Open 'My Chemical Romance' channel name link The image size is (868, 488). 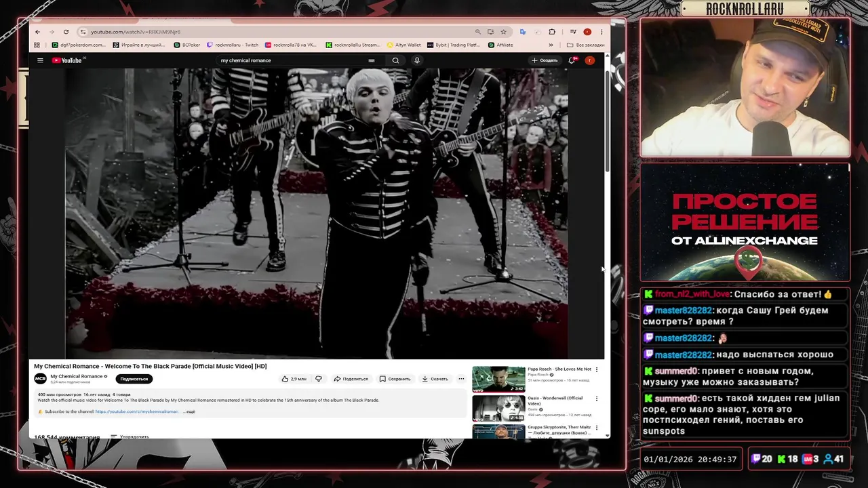(76, 376)
